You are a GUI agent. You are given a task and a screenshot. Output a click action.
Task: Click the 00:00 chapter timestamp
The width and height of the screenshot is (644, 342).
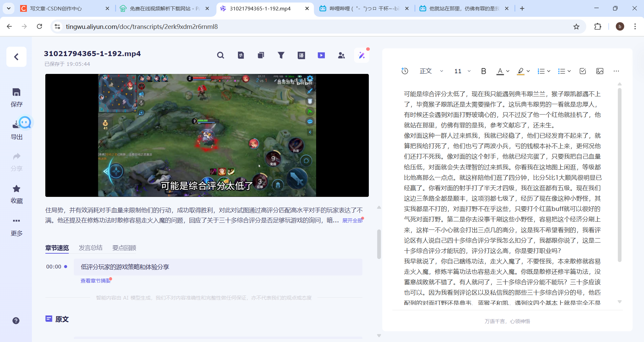coord(54,267)
